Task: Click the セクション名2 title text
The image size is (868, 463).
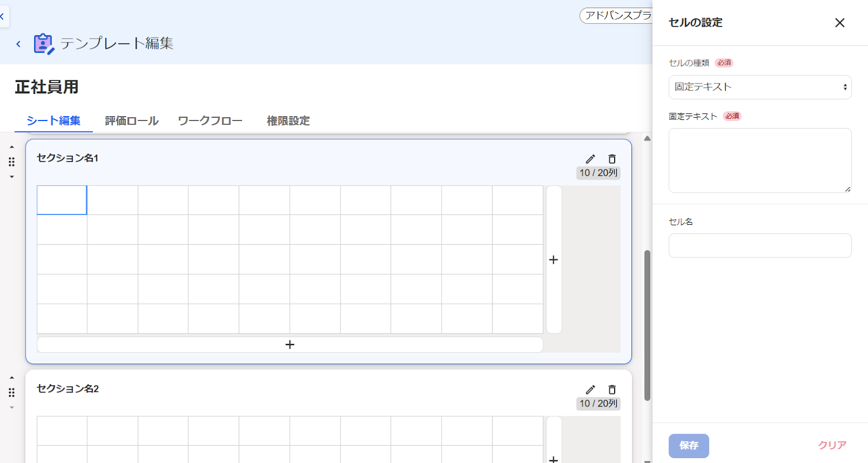Action: [x=68, y=389]
